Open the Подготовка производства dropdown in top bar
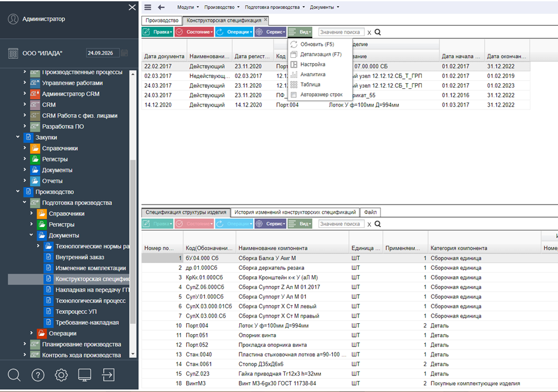Screen dimensions: 558x392 point(275,7)
